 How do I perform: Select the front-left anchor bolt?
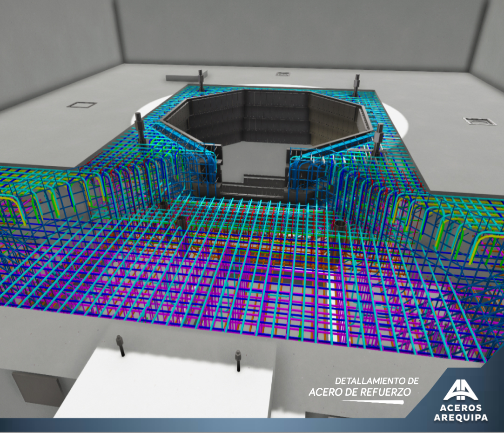click(x=119, y=345)
